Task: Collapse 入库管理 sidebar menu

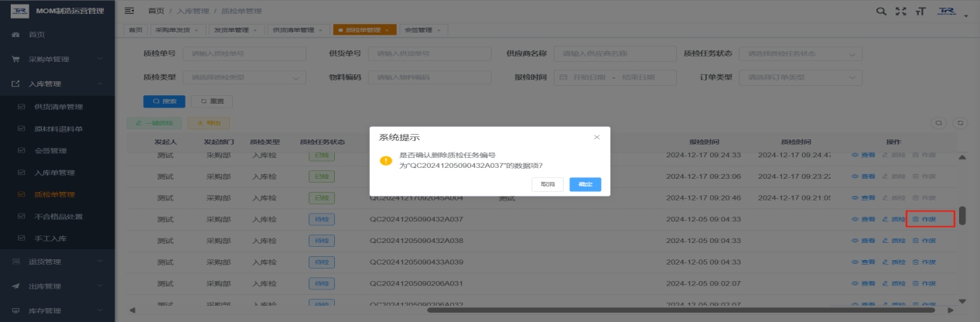Action: pos(57,84)
